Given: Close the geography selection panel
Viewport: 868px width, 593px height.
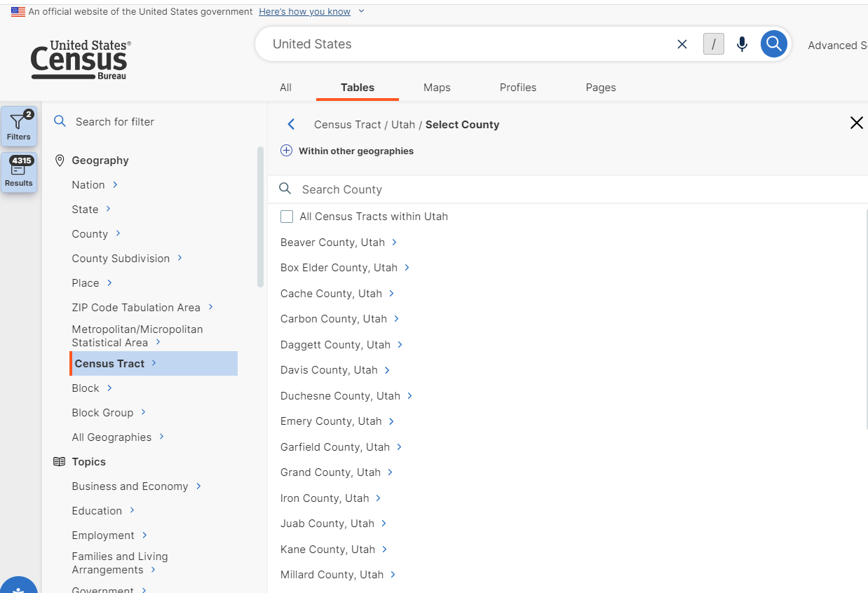Looking at the screenshot, I should click(856, 123).
